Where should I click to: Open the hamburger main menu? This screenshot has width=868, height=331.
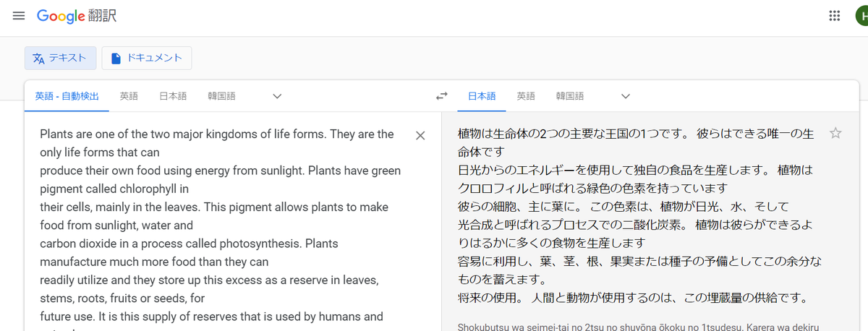[x=19, y=16]
